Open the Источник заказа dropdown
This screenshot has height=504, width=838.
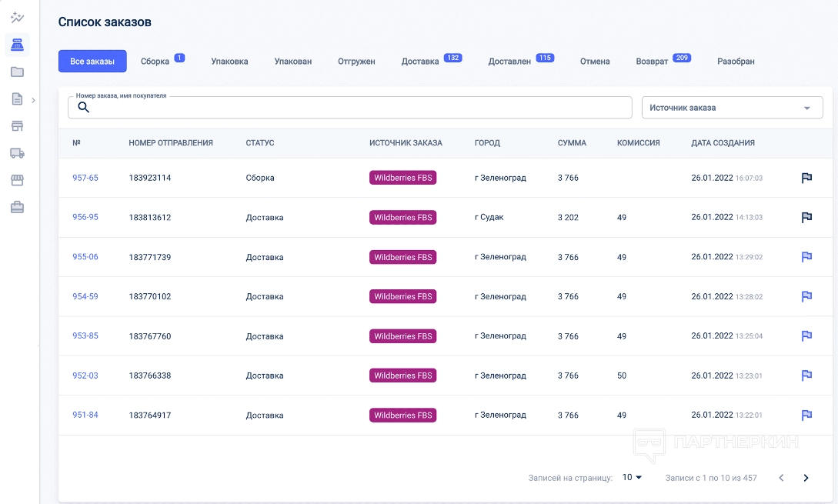[732, 108]
